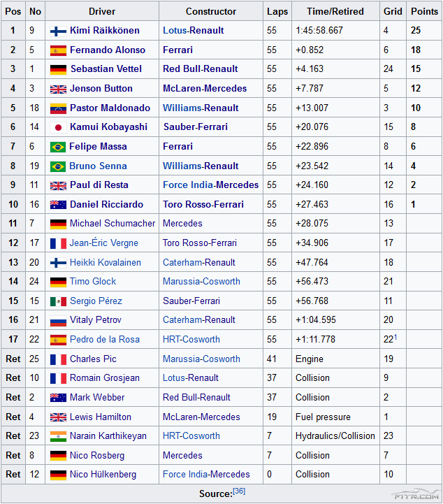Click the Japanese flag next to Kamui Kobayashi
Screen dimensions: 443x504
58,127
